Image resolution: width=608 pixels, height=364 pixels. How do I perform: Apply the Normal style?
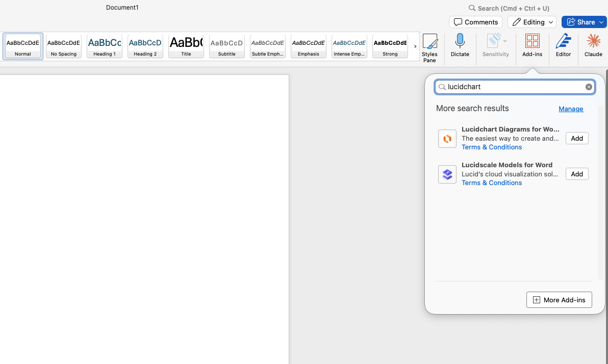click(23, 46)
